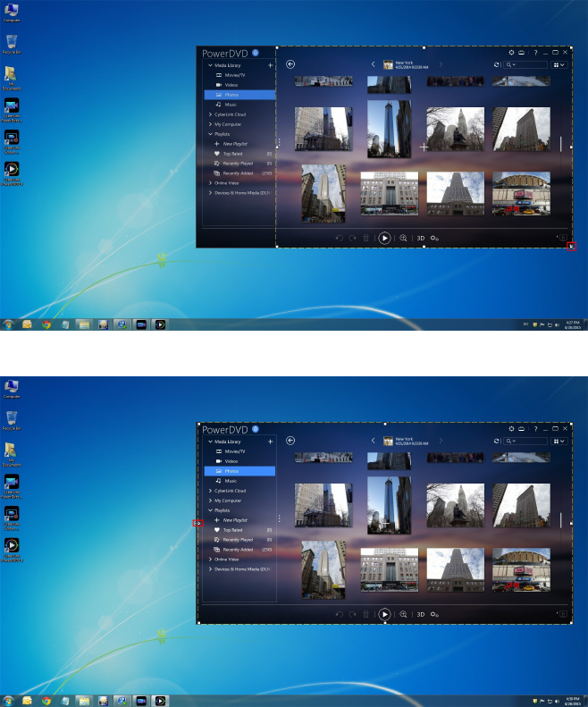Open playback settings gear in upper PowerDVD controls
This screenshot has height=707, width=588.
[434, 238]
